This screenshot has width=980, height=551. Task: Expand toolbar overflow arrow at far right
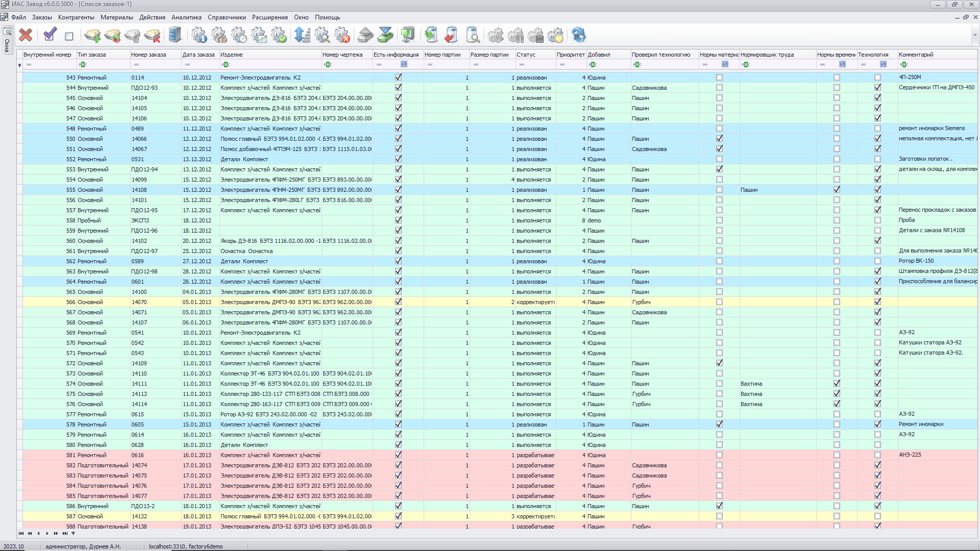click(x=974, y=36)
